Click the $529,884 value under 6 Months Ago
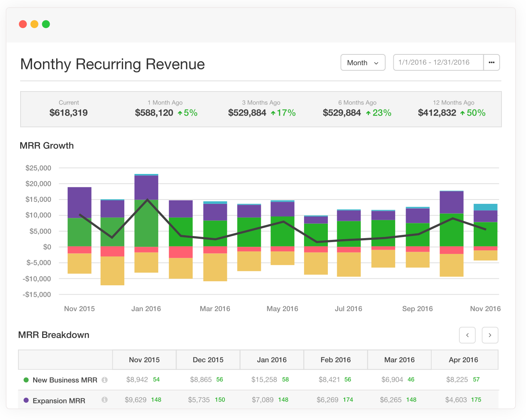 tap(342, 113)
